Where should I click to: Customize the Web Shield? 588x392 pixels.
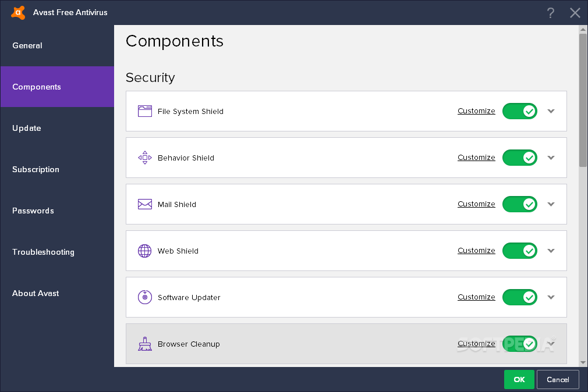[476, 250]
